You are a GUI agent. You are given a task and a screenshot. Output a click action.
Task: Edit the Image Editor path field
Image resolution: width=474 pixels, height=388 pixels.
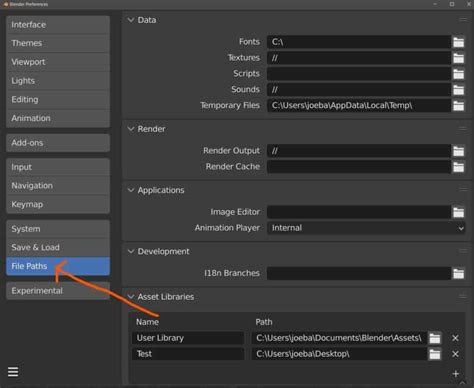(359, 212)
